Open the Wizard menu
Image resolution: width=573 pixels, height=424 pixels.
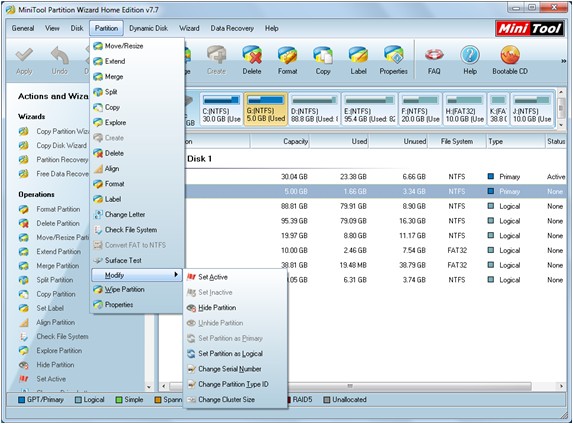[189, 28]
